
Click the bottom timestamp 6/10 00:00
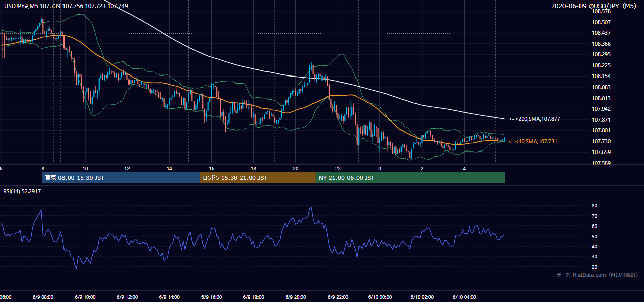tap(380, 297)
